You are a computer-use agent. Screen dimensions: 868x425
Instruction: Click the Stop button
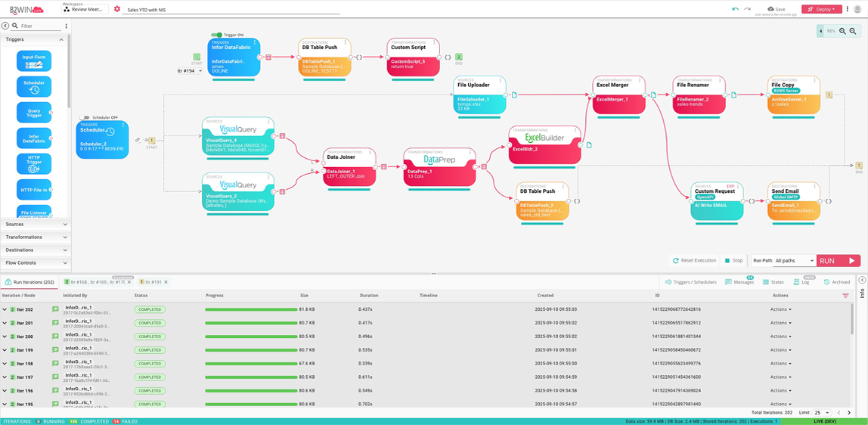[733, 260]
